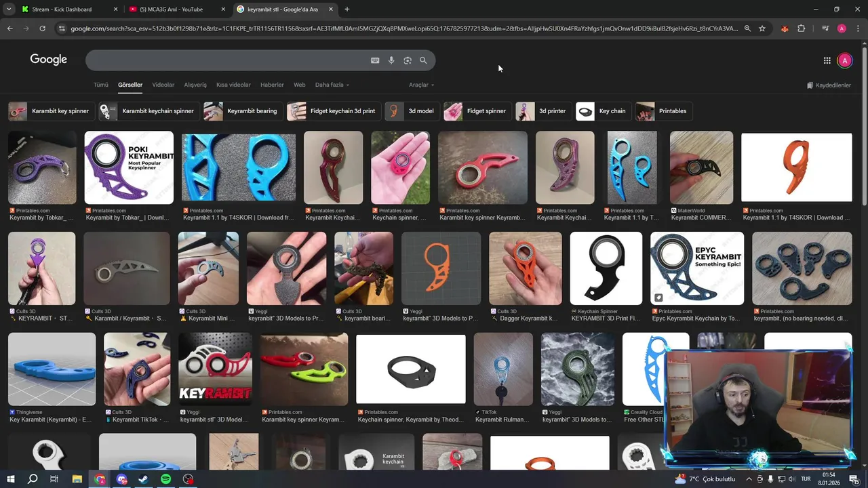
Task: Expand the Daha fazla dropdown
Action: pyautogui.click(x=332, y=85)
